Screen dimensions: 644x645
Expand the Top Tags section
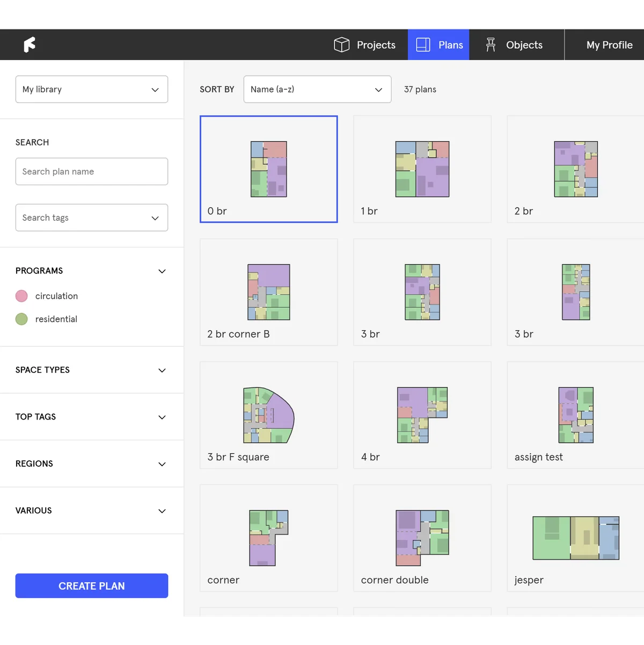pyautogui.click(x=91, y=417)
